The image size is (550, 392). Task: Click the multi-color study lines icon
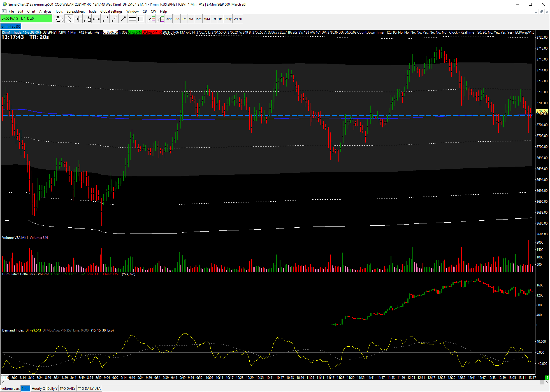[160, 19]
